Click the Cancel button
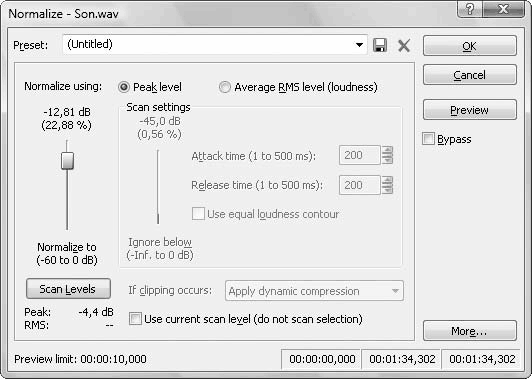Screen dimensions: 532x379 point(470,75)
